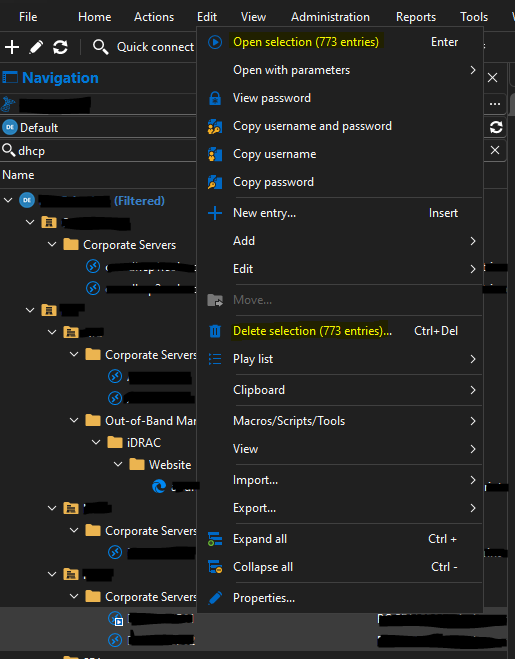Open the Macros/Scripts/Tools submenu arrow
The width and height of the screenshot is (515, 659).
pyautogui.click(x=473, y=421)
